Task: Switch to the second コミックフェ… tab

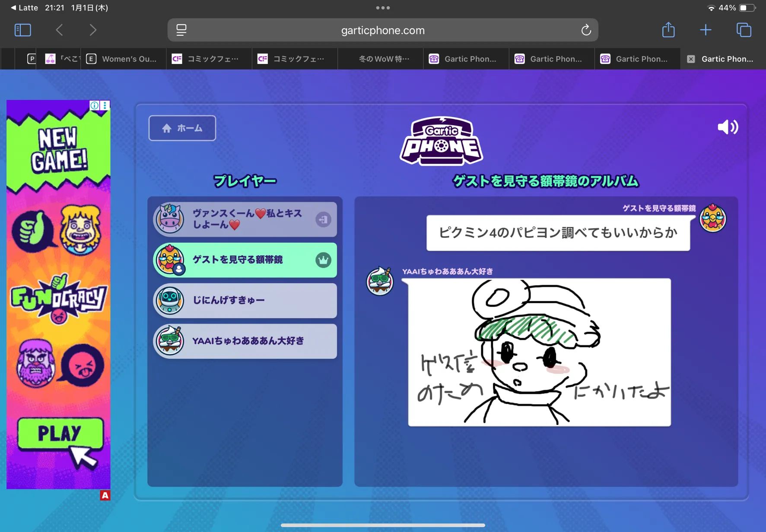Action: point(295,59)
